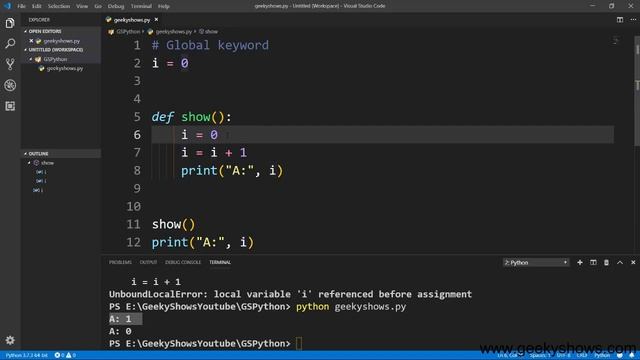Open the Explorer view in activity bar

[x=10, y=23]
